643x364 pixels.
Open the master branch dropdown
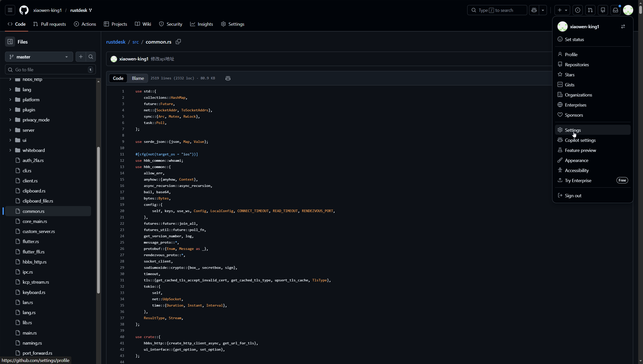point(39,57)
